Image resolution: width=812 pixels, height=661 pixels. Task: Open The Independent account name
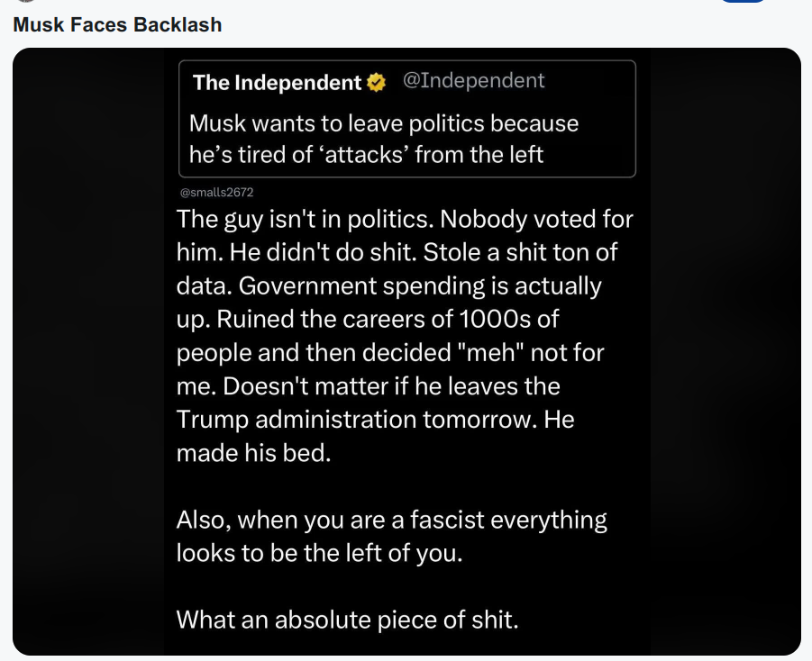pos(277,82)
